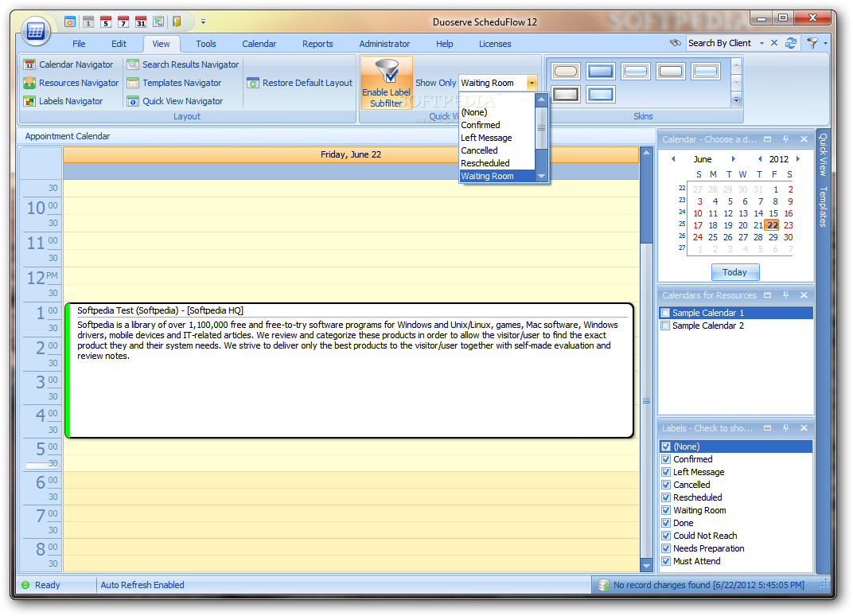Open the Calendar Navigator panel
The width and height of the screenshot is (853, 616).
pos(68,64)
